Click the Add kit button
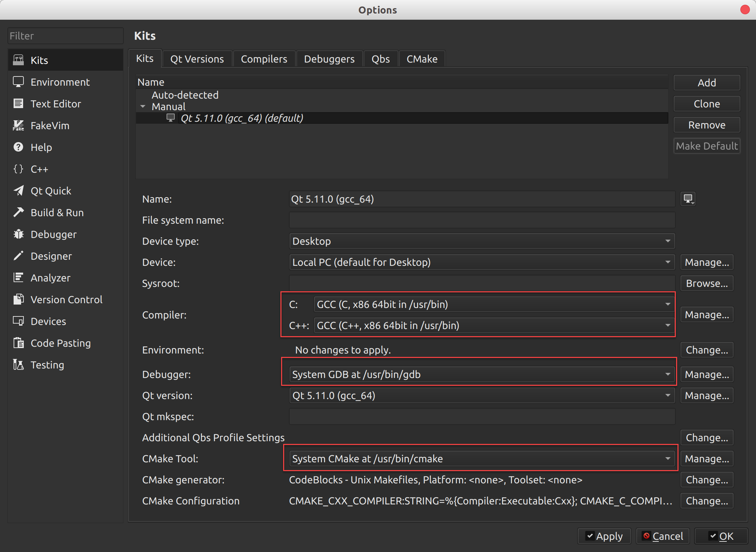 [x=707, y=83]
